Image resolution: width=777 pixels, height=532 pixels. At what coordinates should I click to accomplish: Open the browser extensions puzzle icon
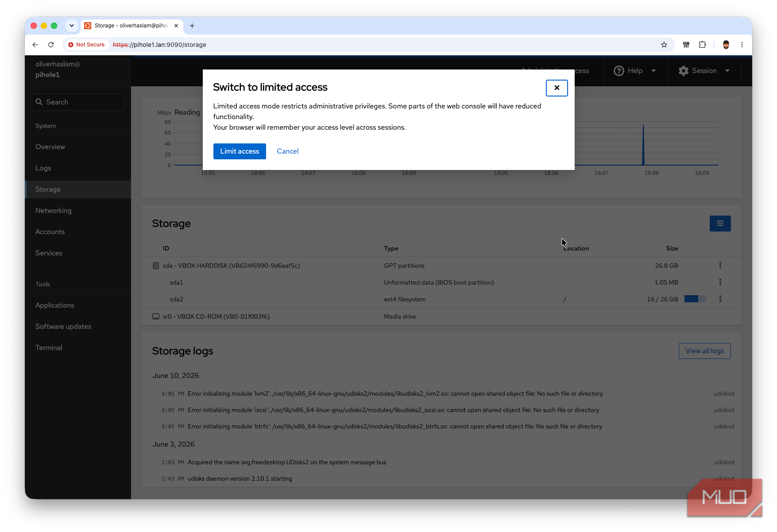pos(702,45)
